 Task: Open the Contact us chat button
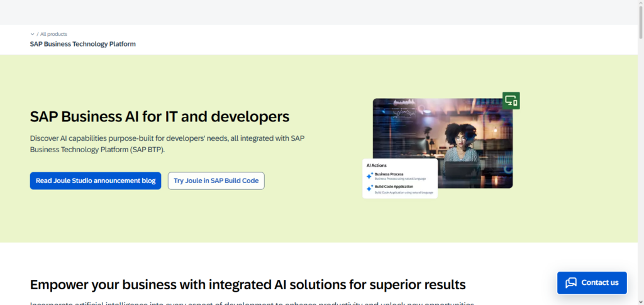tap(592, 283)
